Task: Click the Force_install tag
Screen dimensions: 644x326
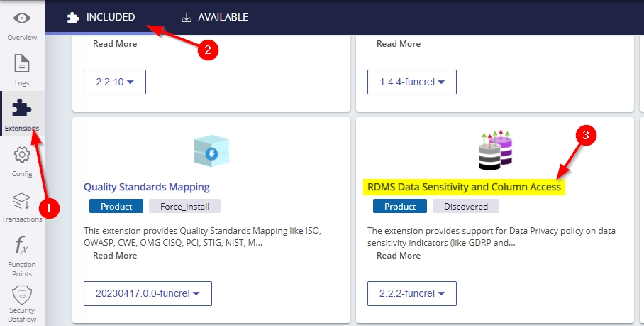Action: click(x=184, y=206)
